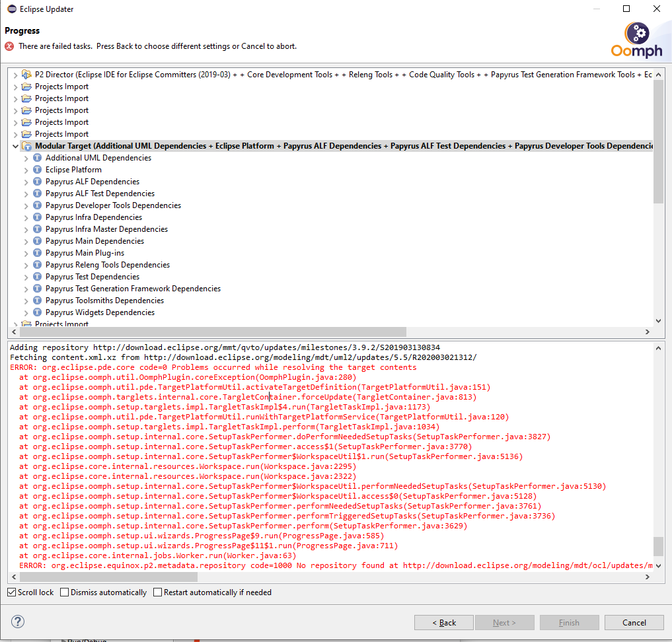Click the Papyrus Test Generation Framework icon

pos(37,289)
